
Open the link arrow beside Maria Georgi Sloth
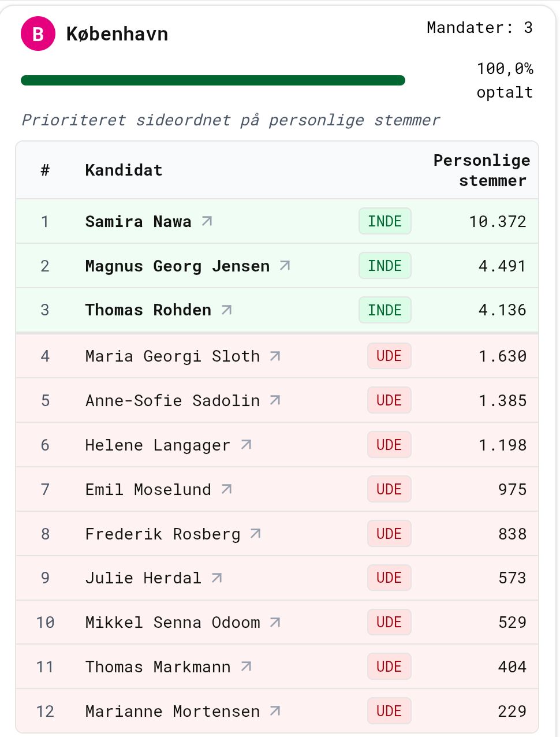tap(275, 356)
